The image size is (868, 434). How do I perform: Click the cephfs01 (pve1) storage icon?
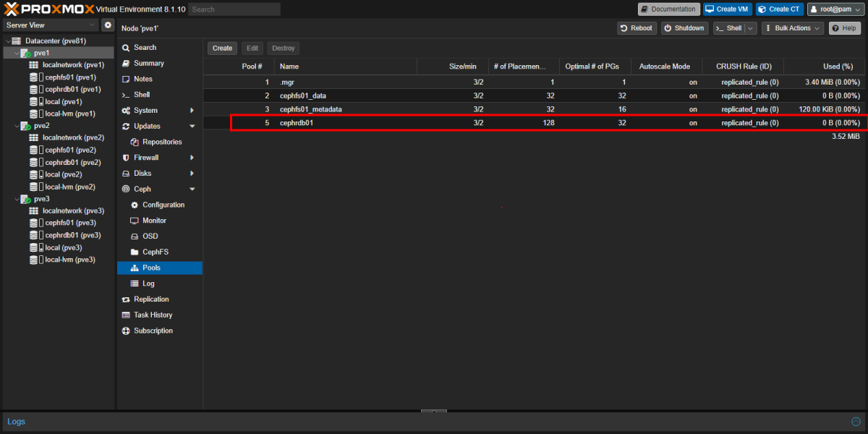click(34, 77)
